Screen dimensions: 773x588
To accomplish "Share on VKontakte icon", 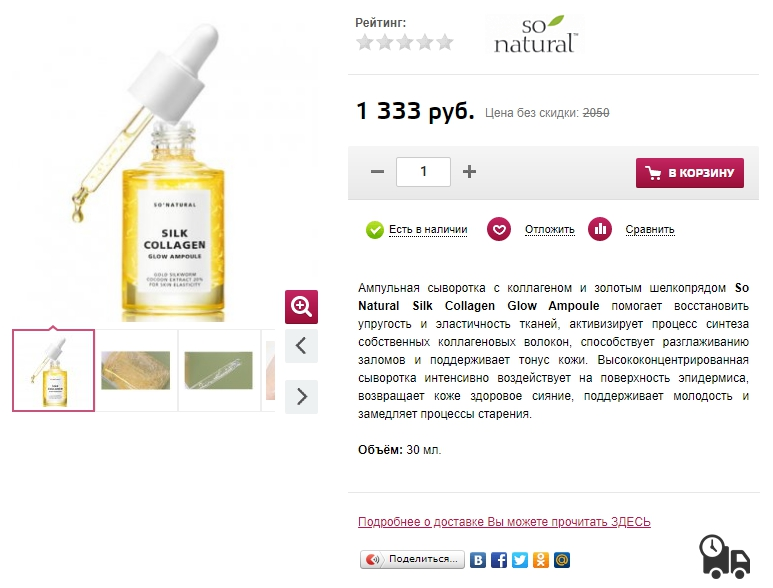I will pos(477,560).
